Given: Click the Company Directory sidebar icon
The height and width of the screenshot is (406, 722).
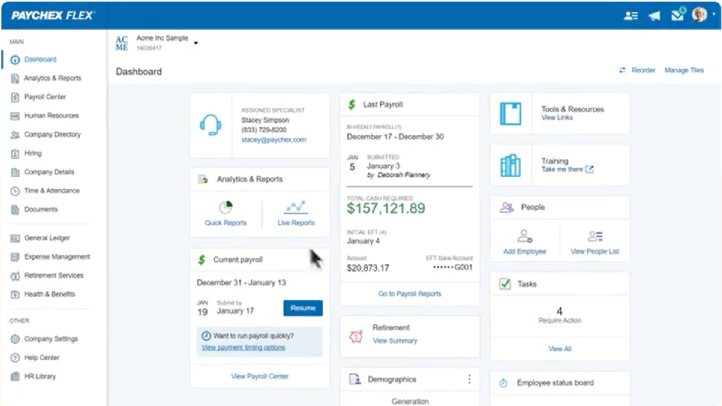Looking at the screenshot, I should 15,135.
